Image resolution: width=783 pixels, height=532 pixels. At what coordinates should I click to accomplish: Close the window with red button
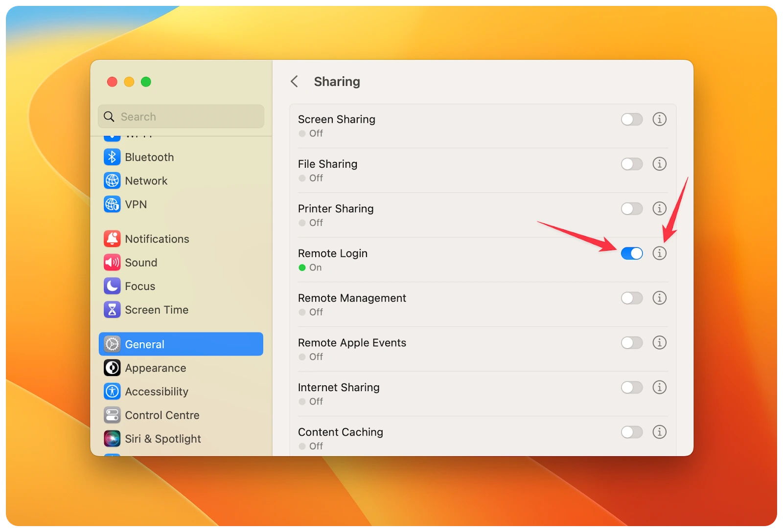(x=112, y=82)
